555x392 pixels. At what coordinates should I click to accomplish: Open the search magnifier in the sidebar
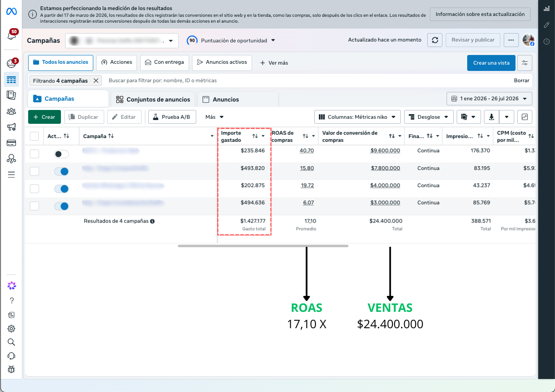coord(11,342)
